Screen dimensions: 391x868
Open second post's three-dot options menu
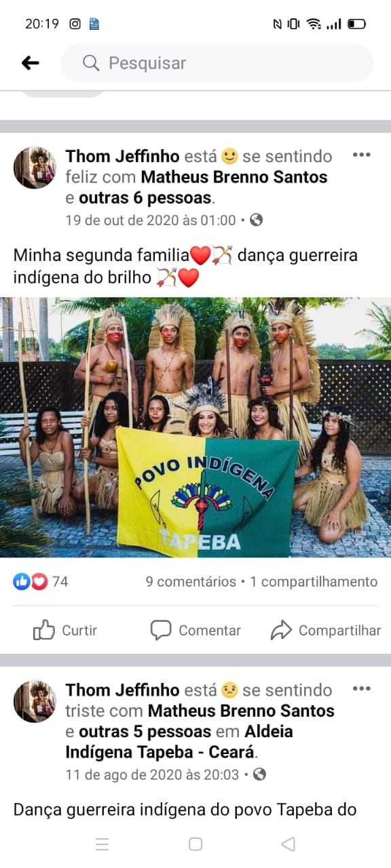(x=361, y=689)
